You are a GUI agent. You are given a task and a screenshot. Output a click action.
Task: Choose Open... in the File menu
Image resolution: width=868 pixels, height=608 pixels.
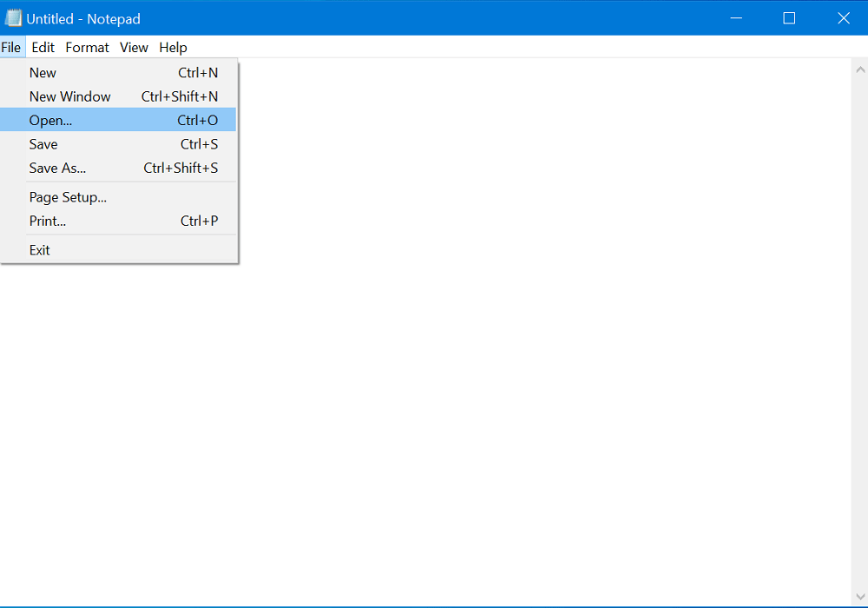click(x=118, y=120)
